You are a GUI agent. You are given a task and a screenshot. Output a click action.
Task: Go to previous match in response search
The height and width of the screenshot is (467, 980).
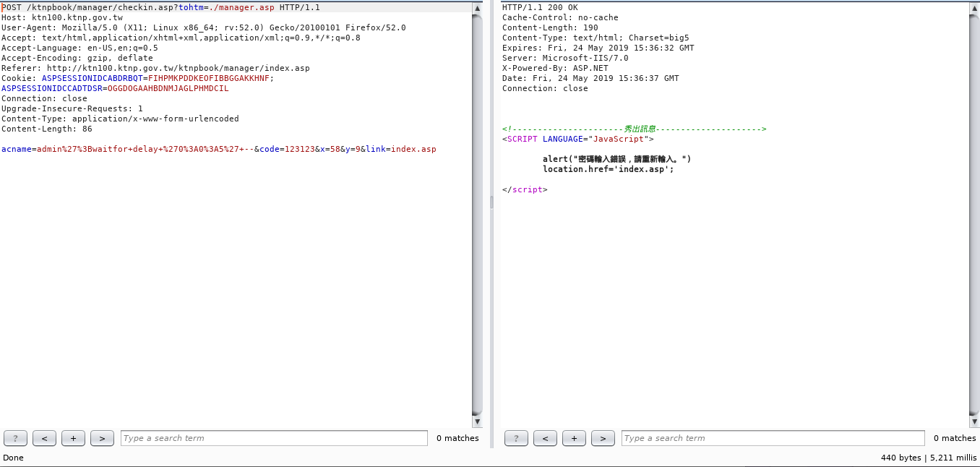[545, 438]
